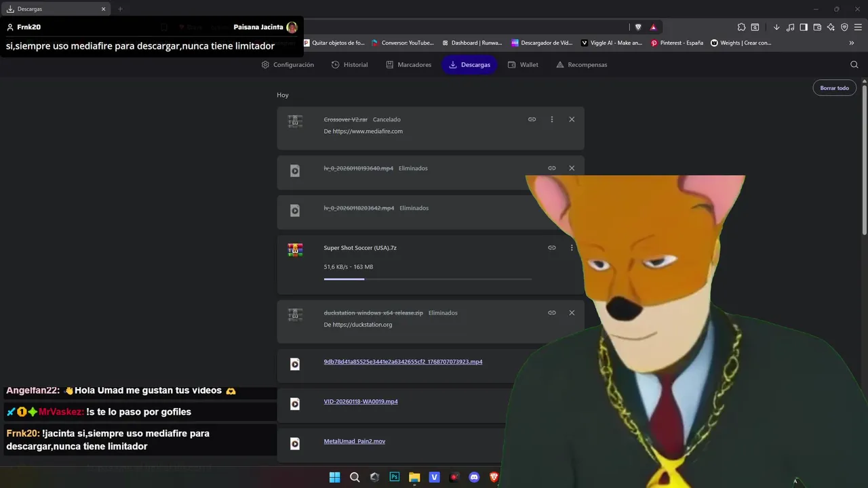Copy link of lv_0_20260118193640.mp4 download

point(552,168)
